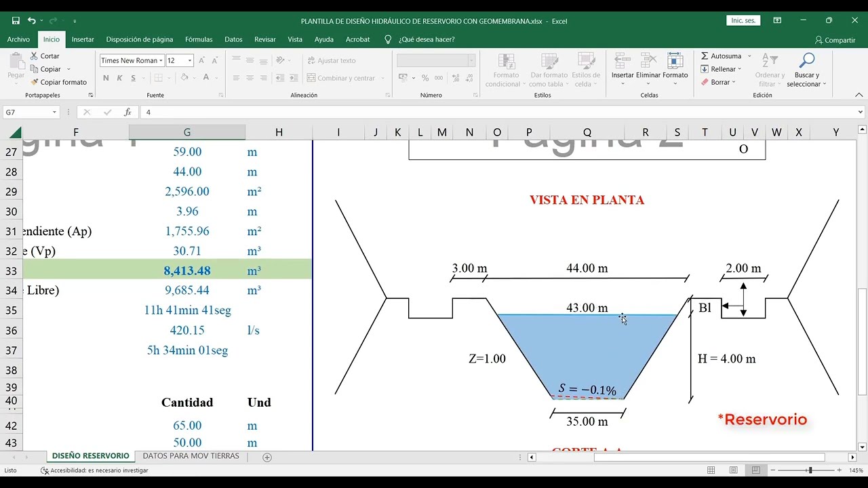The image size is (868, 488).
Task: Open the Formato cells menu
Action: 675,66
